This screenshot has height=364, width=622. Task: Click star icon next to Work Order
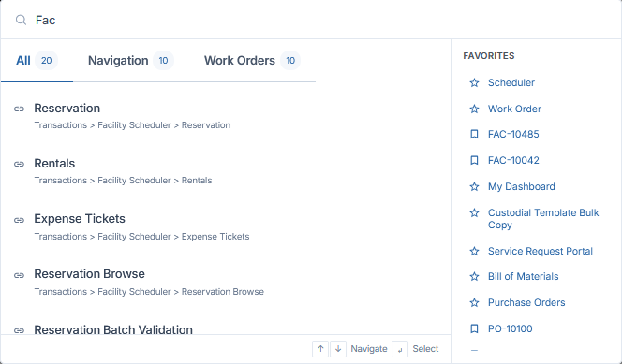pos(474,109)
